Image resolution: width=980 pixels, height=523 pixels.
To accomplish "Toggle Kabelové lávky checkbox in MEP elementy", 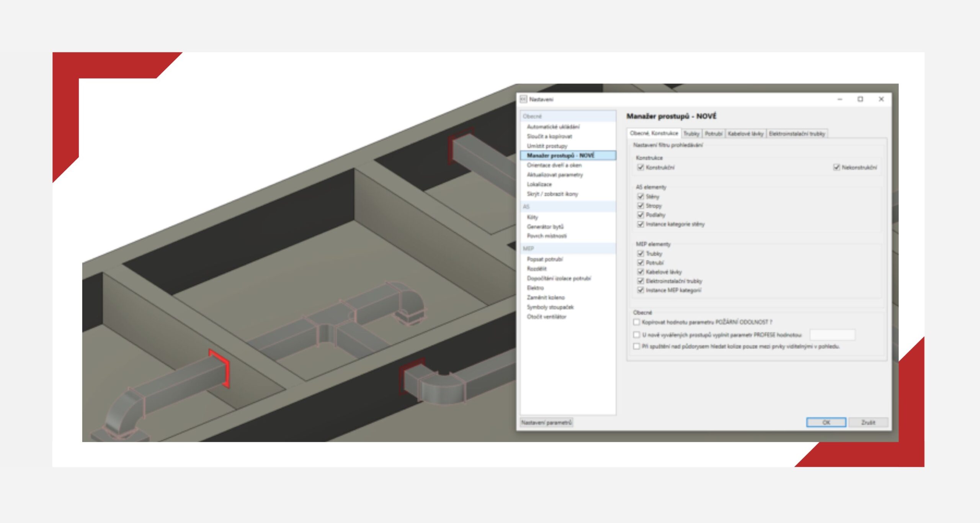I will (x=640, y=272).
